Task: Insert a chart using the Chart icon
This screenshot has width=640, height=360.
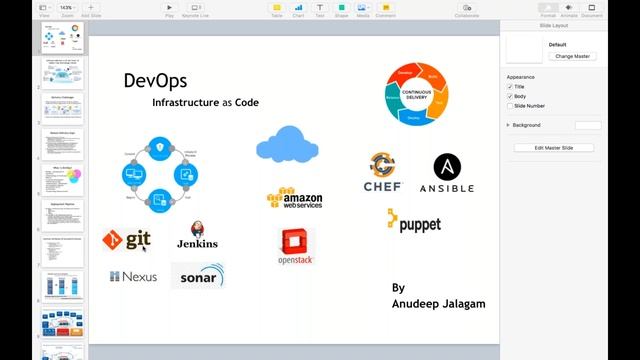Action: click(298, 8)
